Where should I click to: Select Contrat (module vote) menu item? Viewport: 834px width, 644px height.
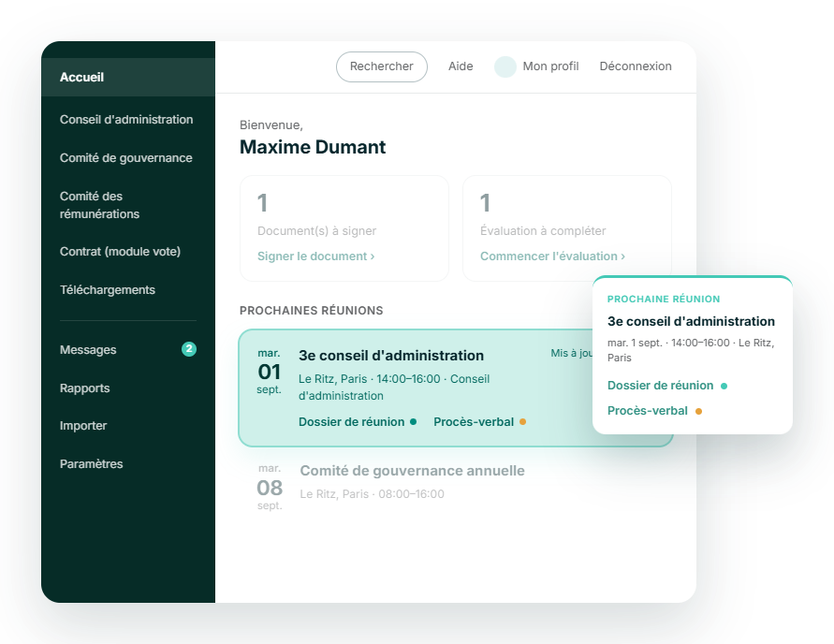point(128,252)
